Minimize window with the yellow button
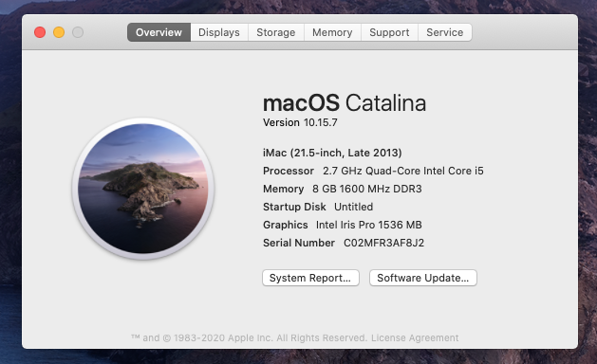The width and height of the screenshot is (597, 364). pyautogui.click(x=59, y=32)
